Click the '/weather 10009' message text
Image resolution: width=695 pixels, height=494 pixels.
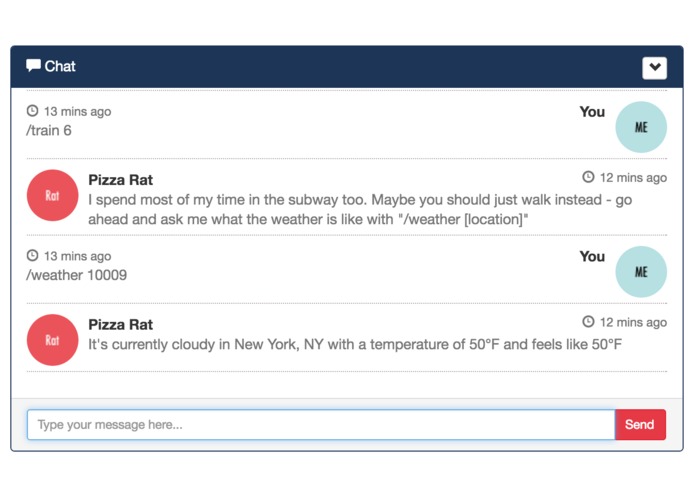tap(77, 275)
